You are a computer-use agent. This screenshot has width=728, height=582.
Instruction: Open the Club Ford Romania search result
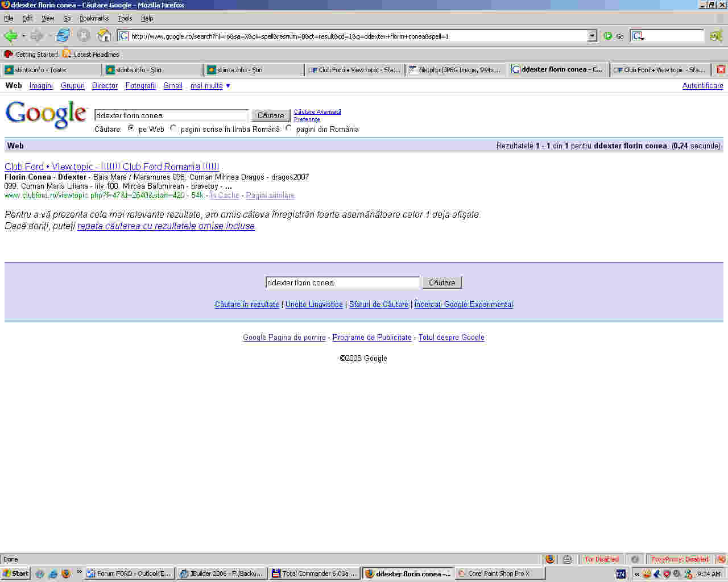point(111,167)
